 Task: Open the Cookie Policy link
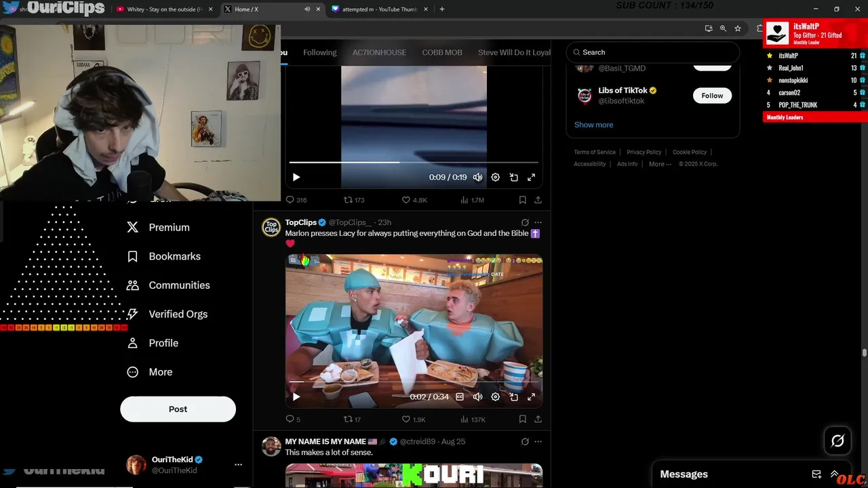pyautogui.click(x=689, y=152)
